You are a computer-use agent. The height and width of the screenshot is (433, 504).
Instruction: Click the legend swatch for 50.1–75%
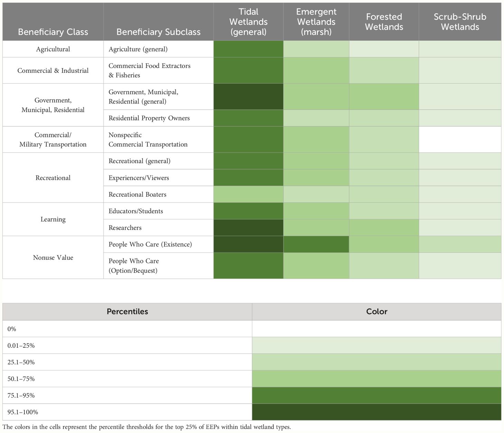pos(377,378)
